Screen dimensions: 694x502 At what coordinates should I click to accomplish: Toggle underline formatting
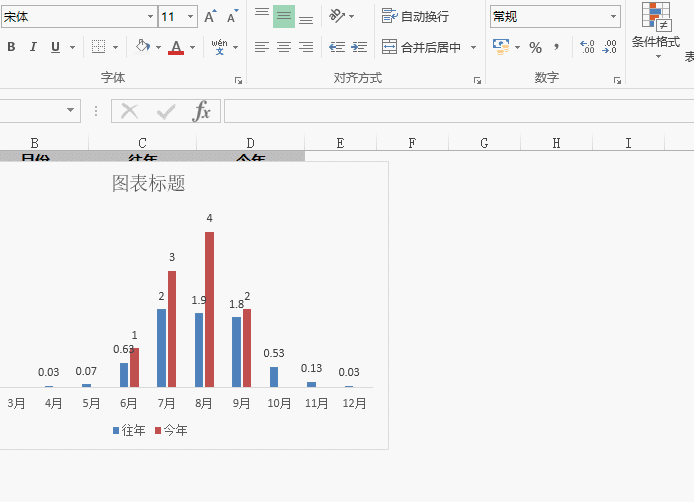point(55,47)
